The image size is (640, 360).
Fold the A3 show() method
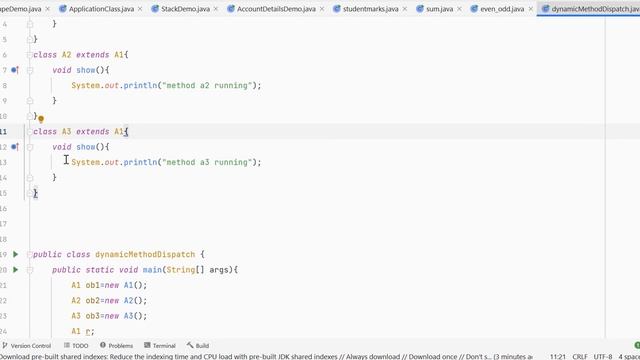coord(30,147)
